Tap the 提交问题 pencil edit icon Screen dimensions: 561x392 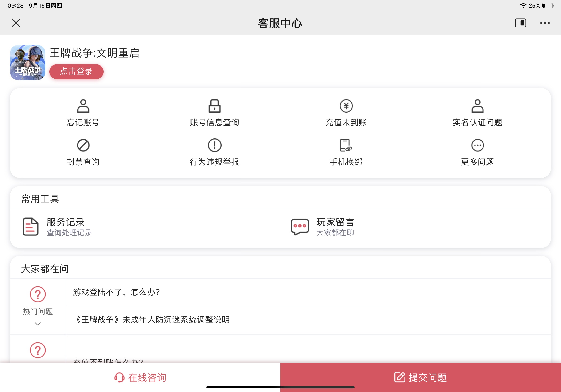point(400,377)
